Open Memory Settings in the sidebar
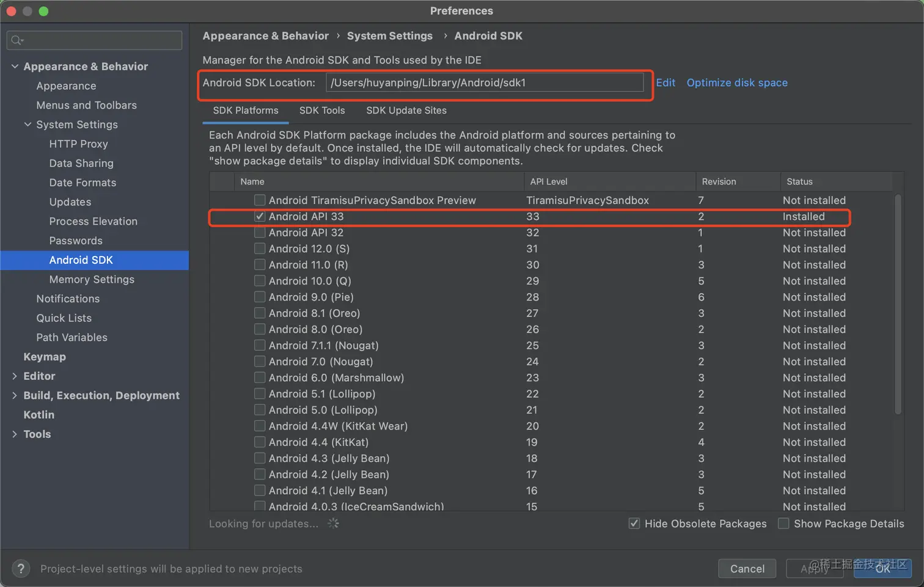 (x=92, y=279)
